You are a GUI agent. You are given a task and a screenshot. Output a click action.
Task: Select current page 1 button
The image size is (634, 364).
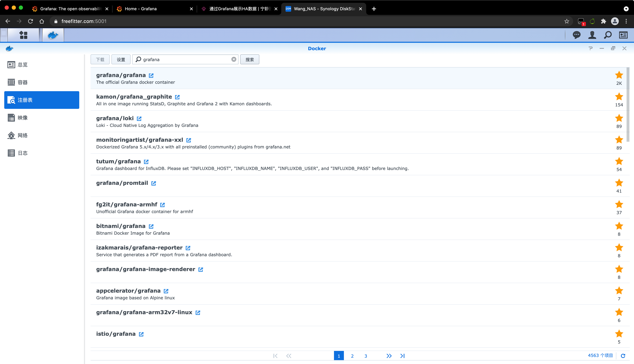(339, 356)
